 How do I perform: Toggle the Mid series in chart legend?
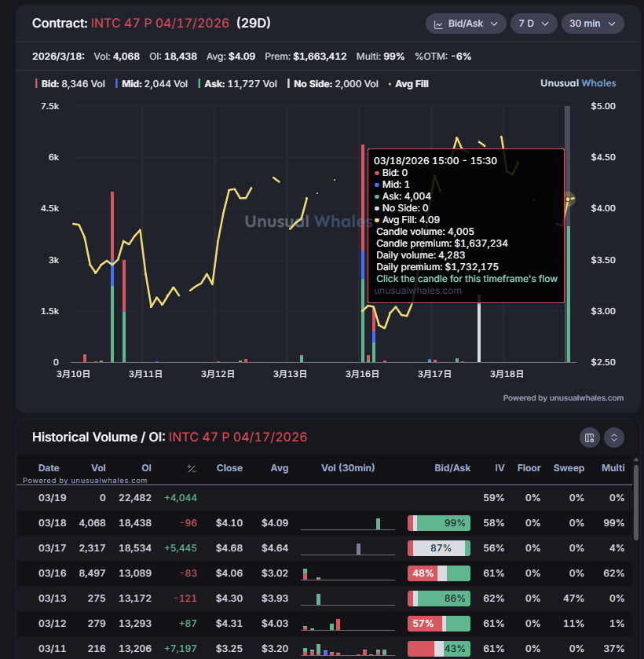coord(152,84)
